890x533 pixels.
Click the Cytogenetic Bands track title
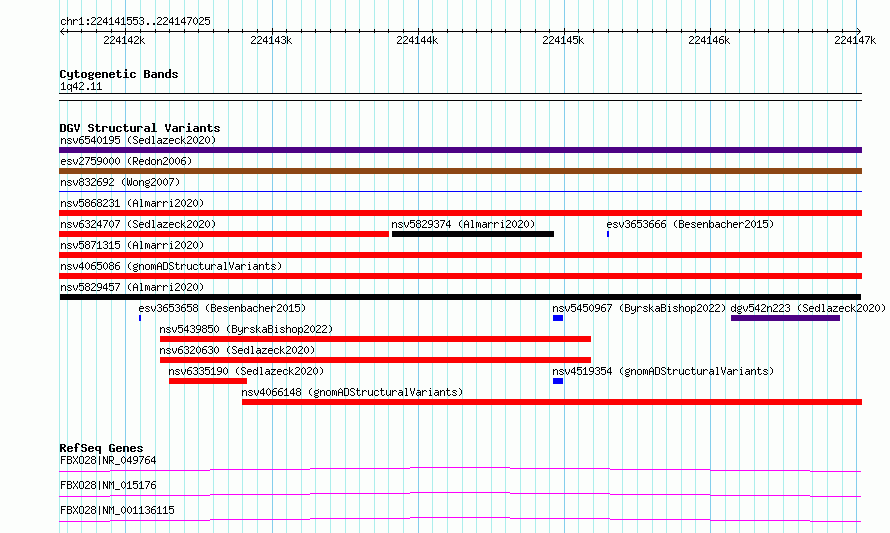tap(119, 74)
